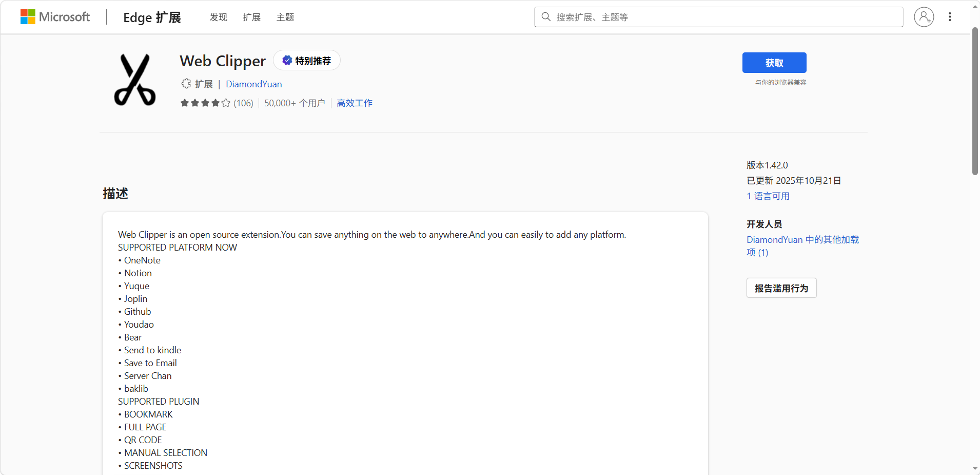Open the 高效工作 category link
This screenshot has width=980, height=475.
click(x=355, y=103)
